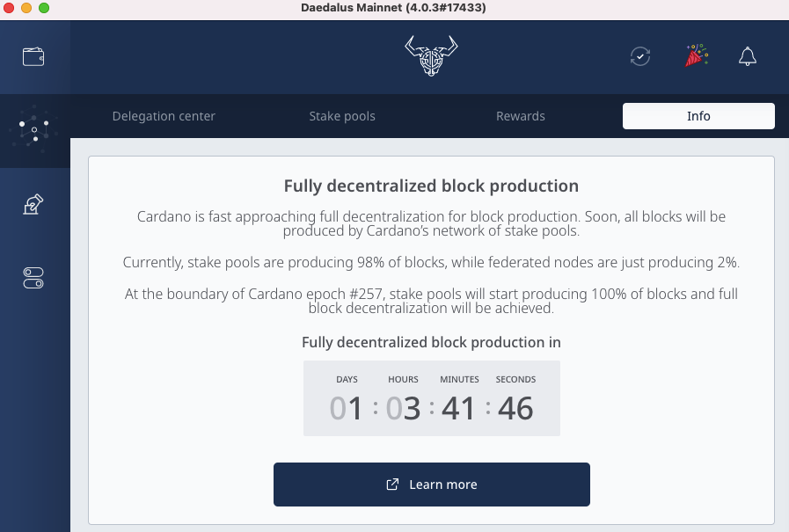Image resolution: width=789 pixels, height=532 pixels.
Task: Click the SECONDS countdown value 46
Action: [x=515, y=408]
